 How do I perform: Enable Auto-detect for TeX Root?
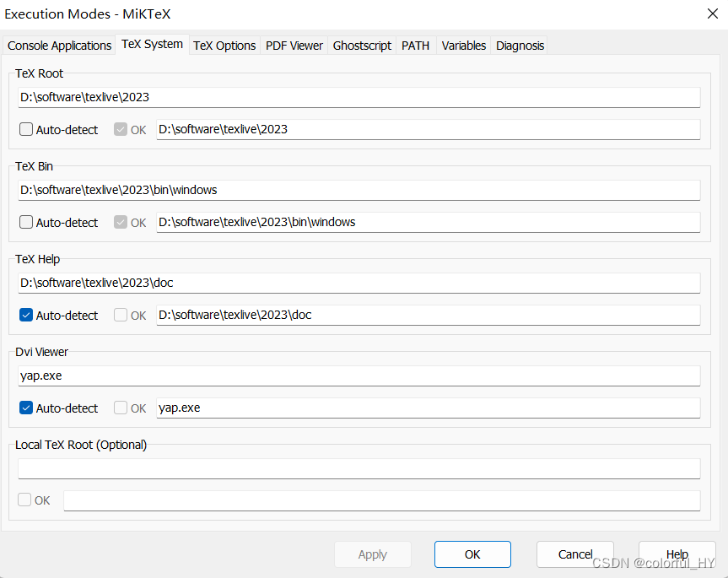(x=25, y=129)
